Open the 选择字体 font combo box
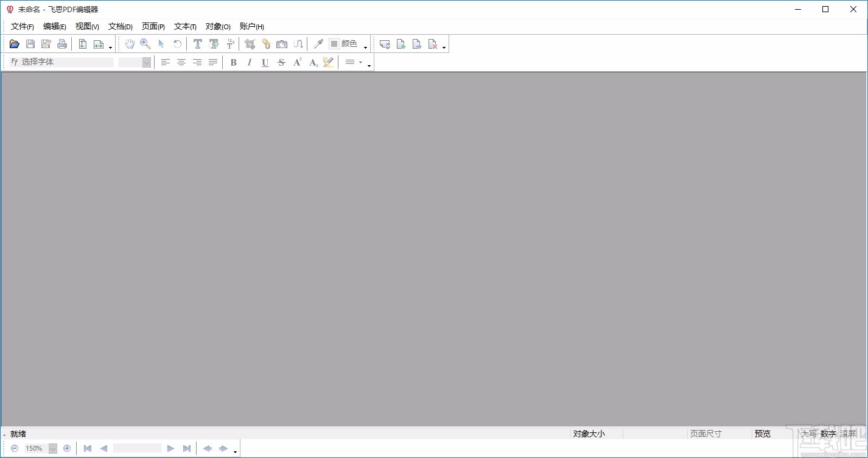Viewport: 868px width, 458px height. [x=61, y=62]
